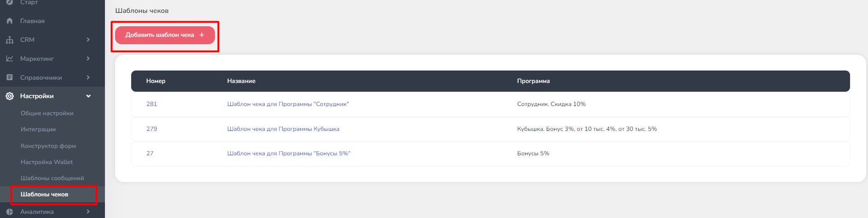868x218 pixels.
Task: Expand the Справочники submenu arrow
Action: point(88,77)
